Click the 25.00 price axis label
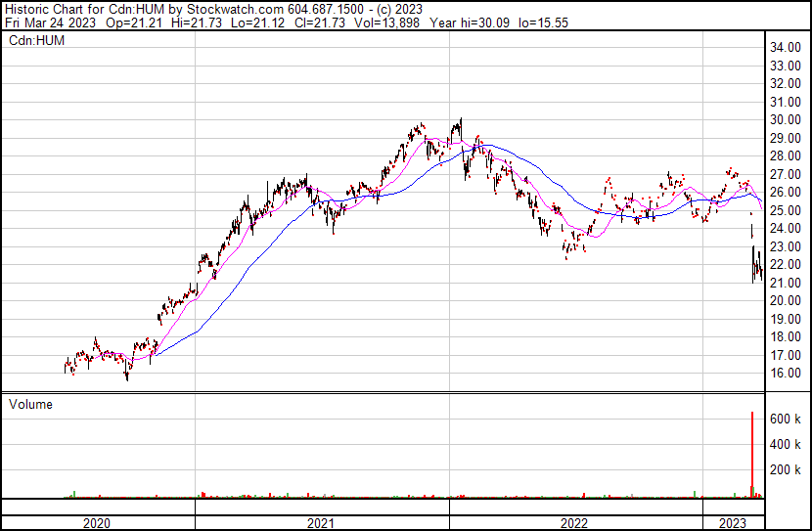 [788, 210]
